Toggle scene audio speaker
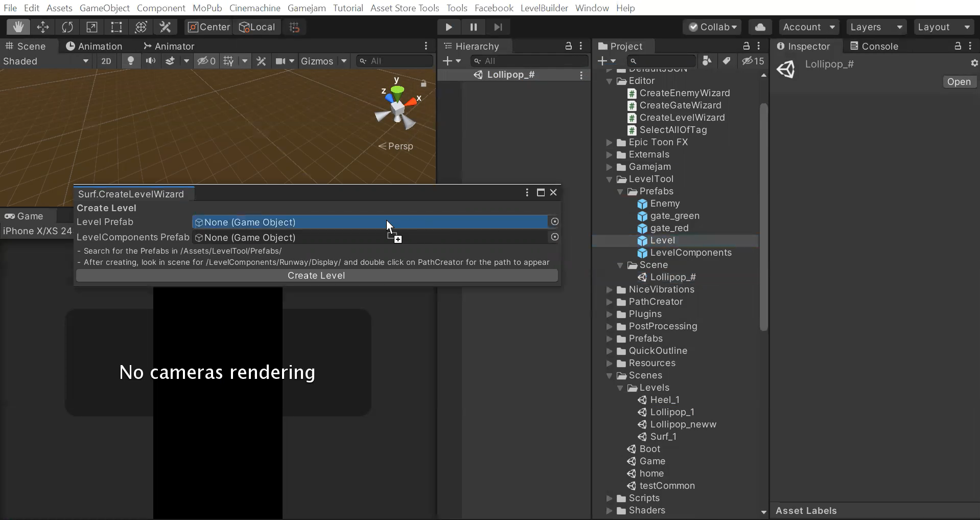Image resolution: width=980 pixels, height=520 pixels. pyautogui.click(x=151, y=61)
